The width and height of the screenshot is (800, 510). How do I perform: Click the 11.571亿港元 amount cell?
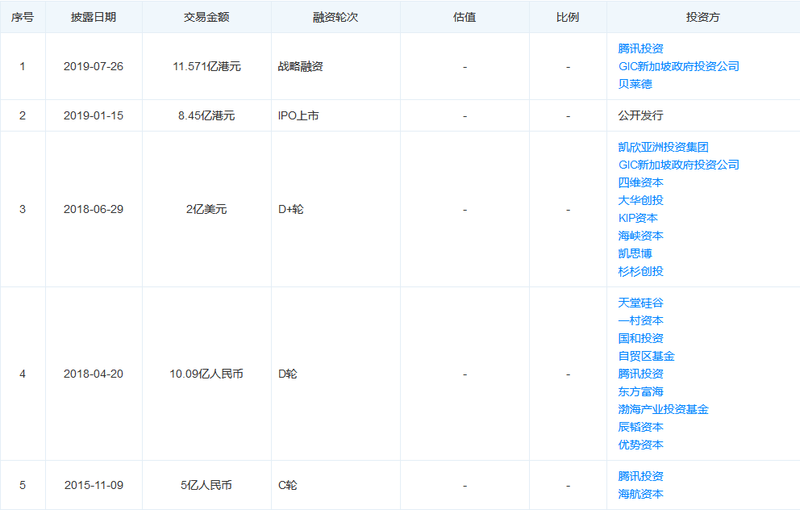[x=207, y=66]
